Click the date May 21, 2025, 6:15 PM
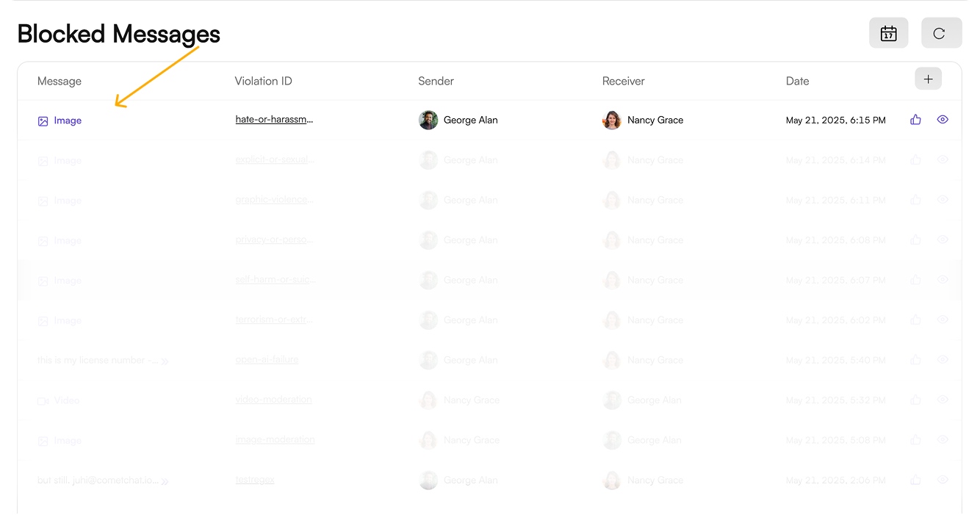The height and width of the screenshot is (515, 980). point(836,120)
